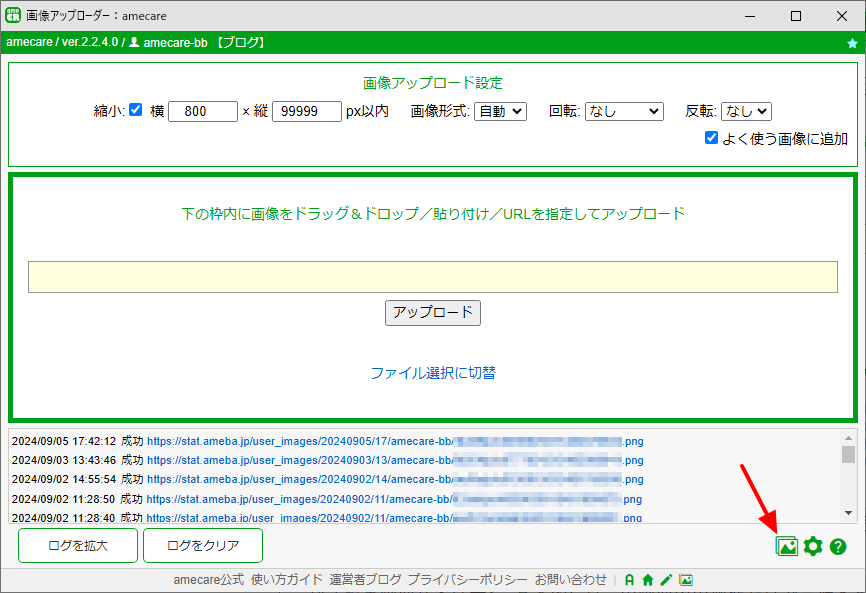Image resolution: width=866 pixels, height=593 pixels.
Task: Click the star icon in the green header
Action: coord(852,43)
